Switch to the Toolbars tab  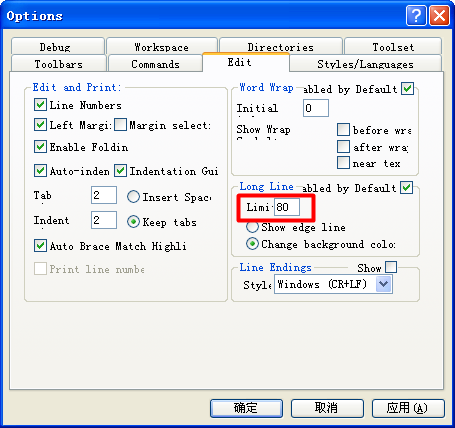[59, 63]
